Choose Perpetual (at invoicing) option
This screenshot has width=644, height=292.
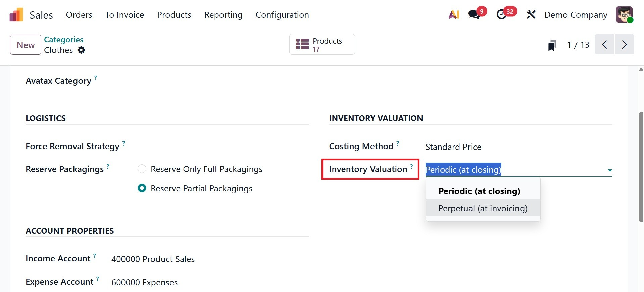483,208
